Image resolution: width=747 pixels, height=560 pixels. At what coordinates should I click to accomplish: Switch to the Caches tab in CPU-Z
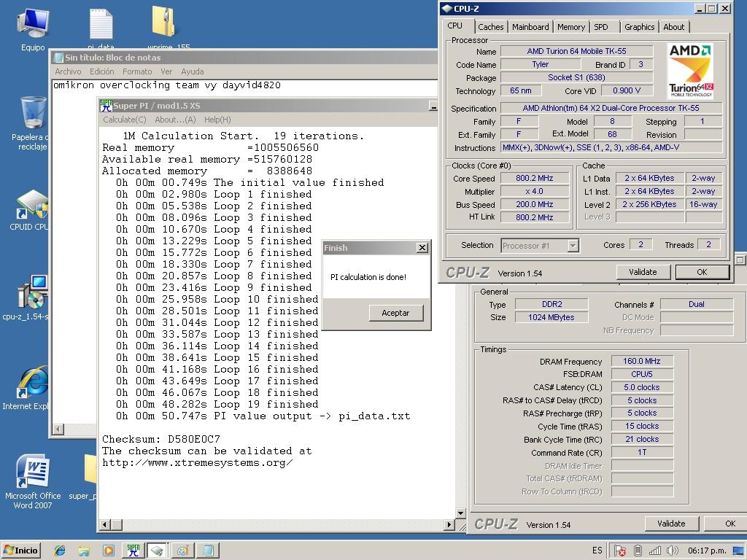click(x=491, y=27)
